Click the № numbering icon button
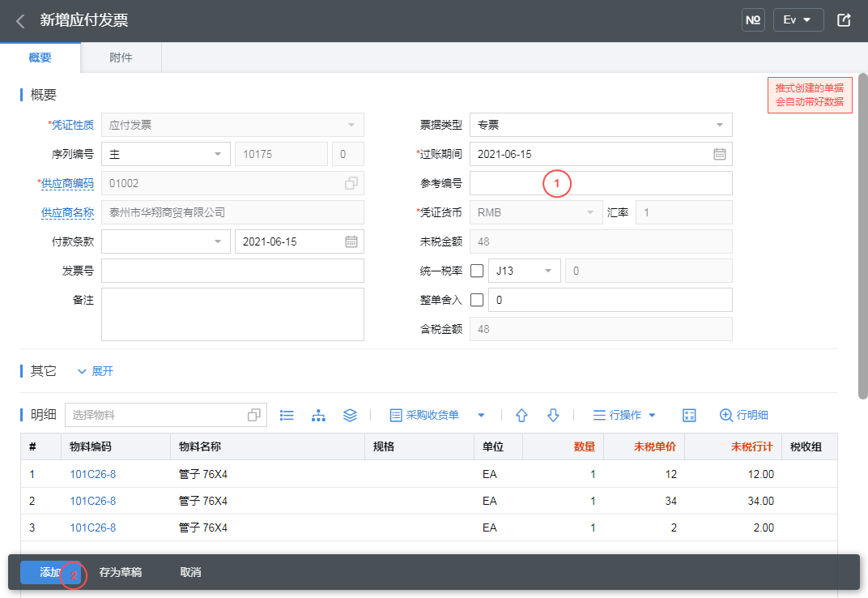Viewport: 868px width, 598px height. 753,20
